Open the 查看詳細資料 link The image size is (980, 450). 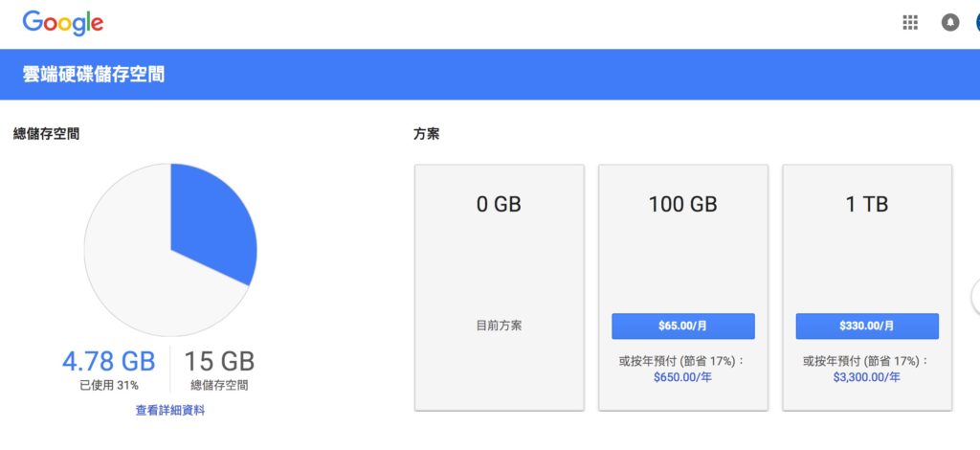[170, 411]
